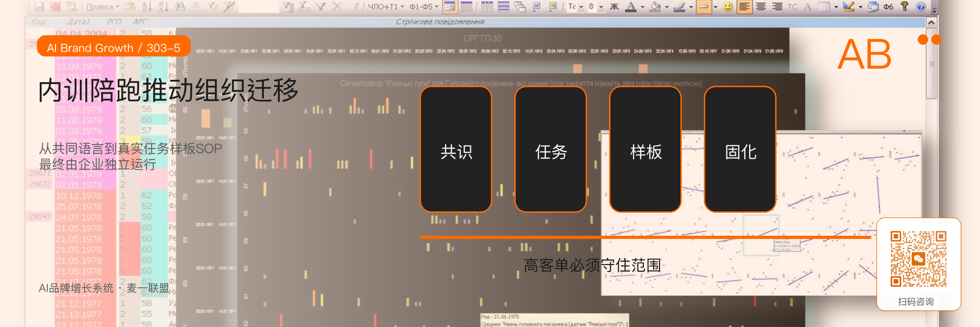Click the fill color bucket icon
Screen dimensions: 980x327
[x=656, y=7]
